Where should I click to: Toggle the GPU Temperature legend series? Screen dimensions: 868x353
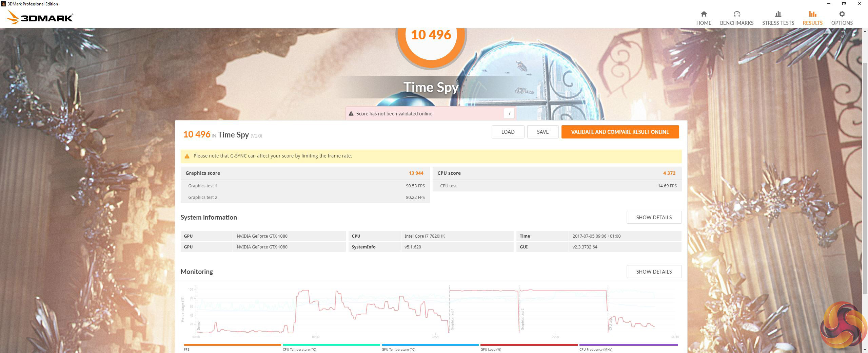click(430, 347)
